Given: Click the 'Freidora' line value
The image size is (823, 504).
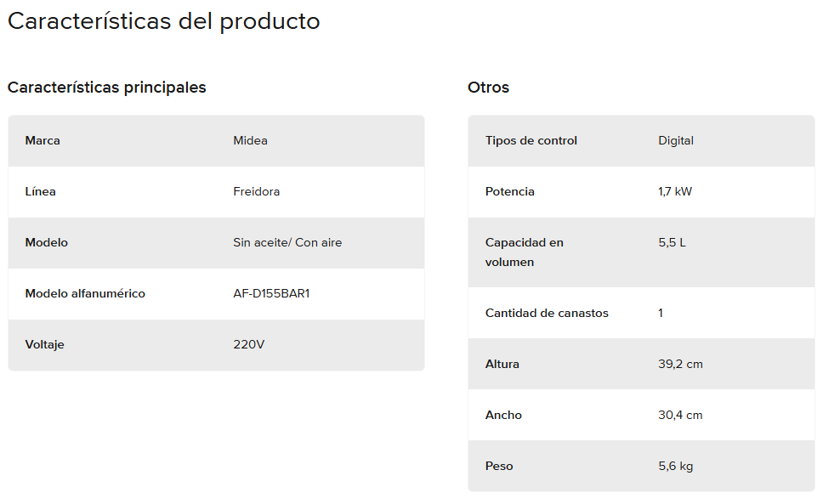Looking at the screenshot, I should (x=256, y=191).
